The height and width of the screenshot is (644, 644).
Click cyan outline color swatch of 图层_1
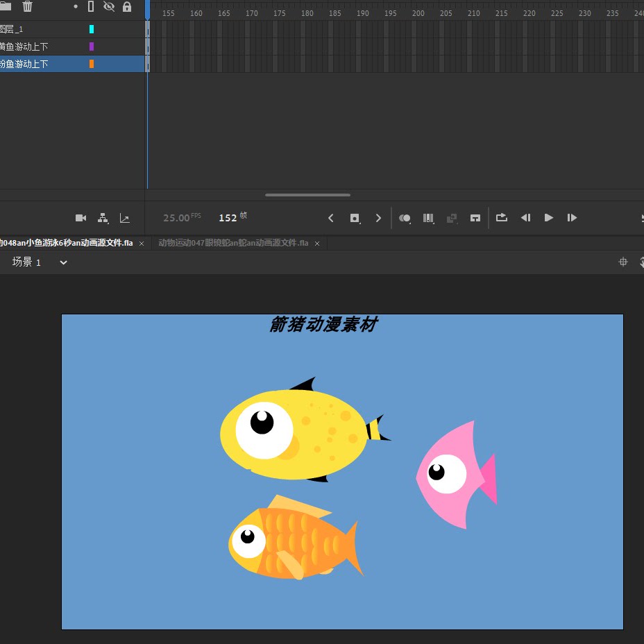point(92,29)
